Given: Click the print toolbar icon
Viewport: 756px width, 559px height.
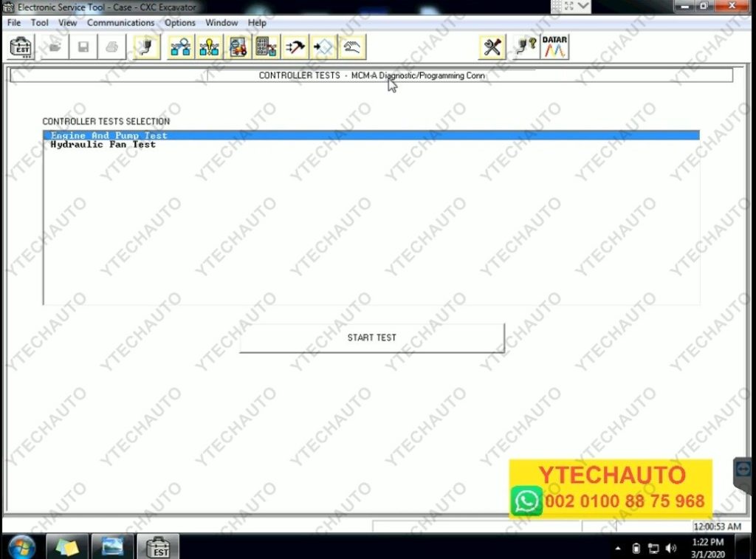Looking at the screenshot, I should 111,47.
